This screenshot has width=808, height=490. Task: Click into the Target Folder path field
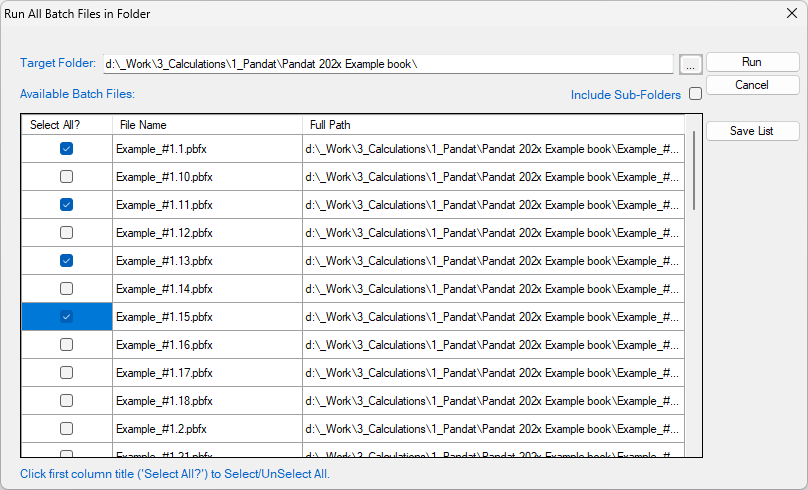pyautogui.click(x=387, y=64)
